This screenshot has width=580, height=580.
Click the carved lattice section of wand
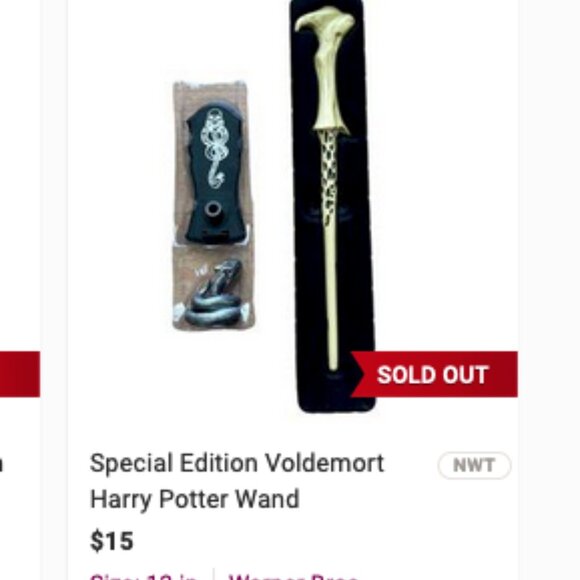point(329,178)
